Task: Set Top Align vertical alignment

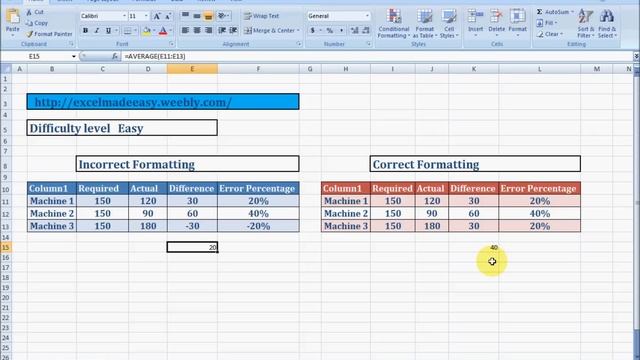Action: pyautogui.click(x=185, y=16)
